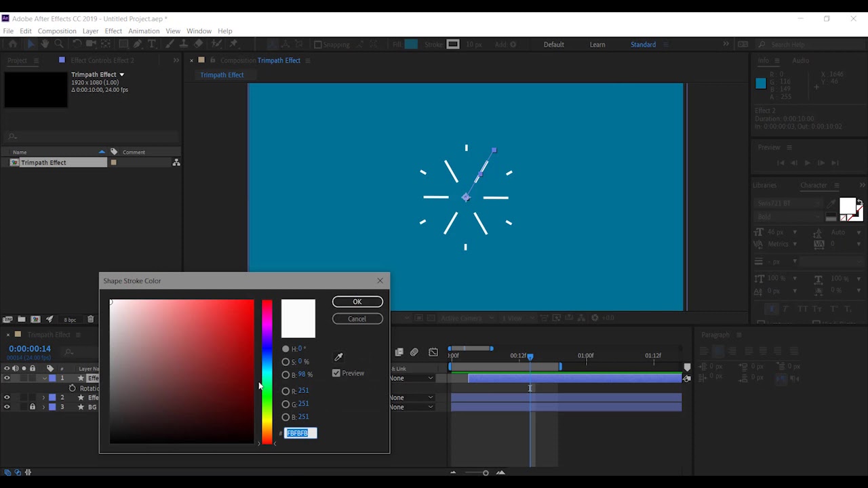Click the hex color input field

tap(300, 433)
